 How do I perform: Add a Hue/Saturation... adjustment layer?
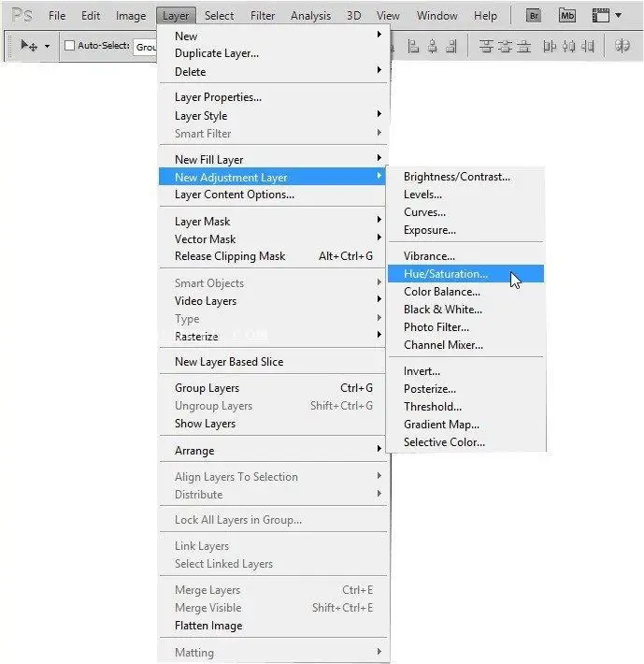(x=465, y=274)
